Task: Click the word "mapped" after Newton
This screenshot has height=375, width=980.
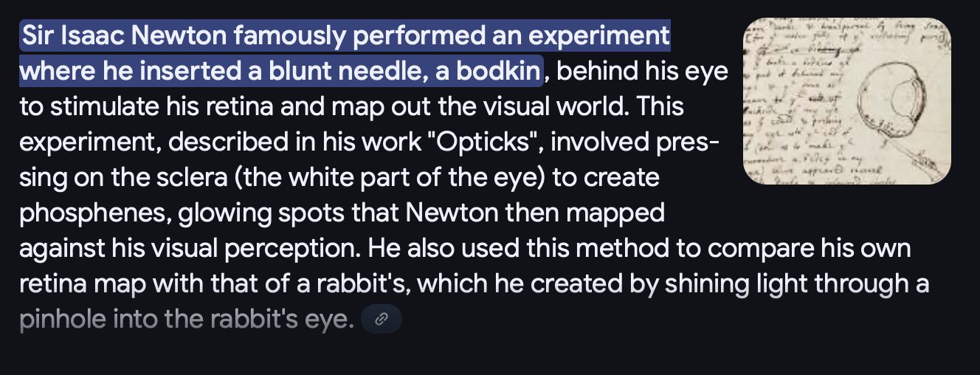Action: click(x=621, y=214)
